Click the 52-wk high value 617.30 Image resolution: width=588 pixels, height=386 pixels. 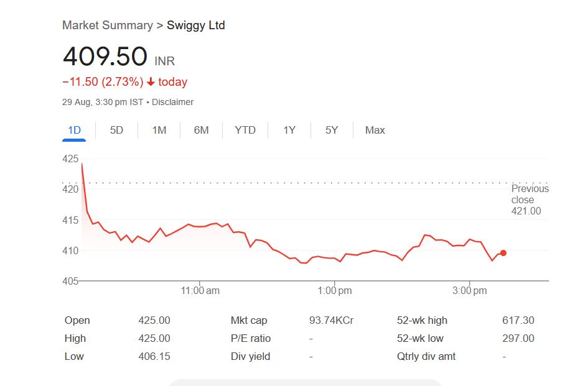pyautogui.click(x=518, y=321)
